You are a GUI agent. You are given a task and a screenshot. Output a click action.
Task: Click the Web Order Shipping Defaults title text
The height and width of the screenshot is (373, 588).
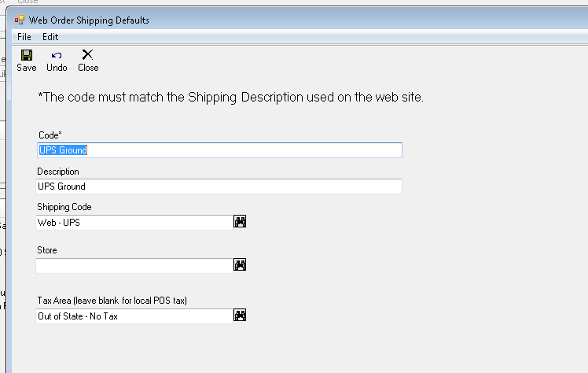tap(89, 20)
